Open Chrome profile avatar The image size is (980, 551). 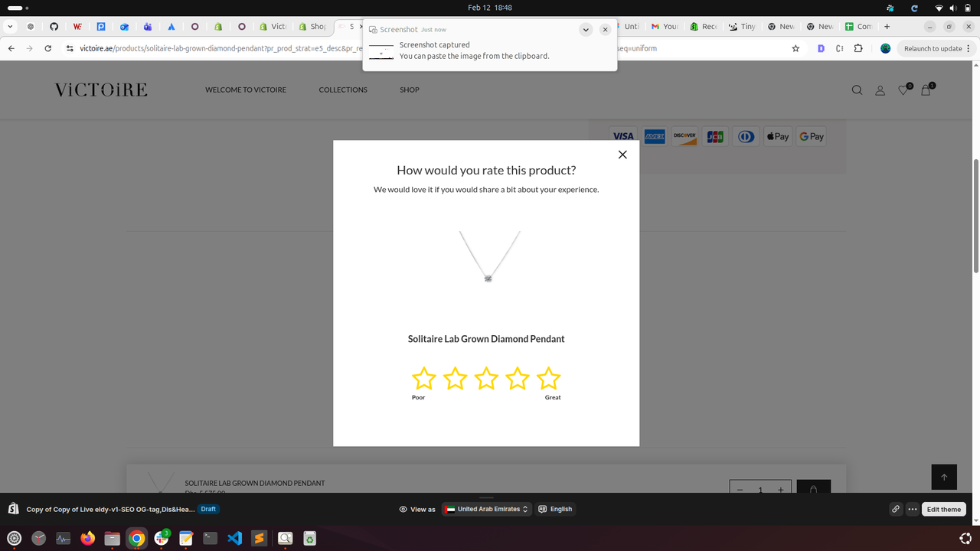(885, 48)
